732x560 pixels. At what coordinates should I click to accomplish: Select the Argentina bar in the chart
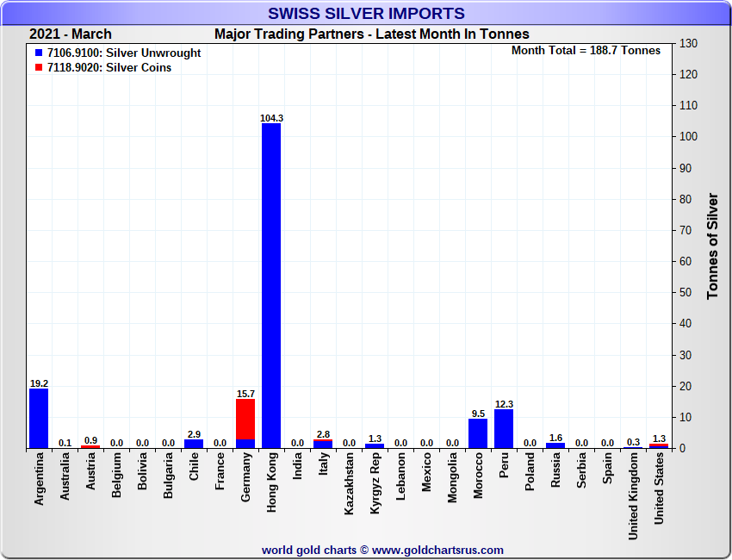tap(39, 418)
